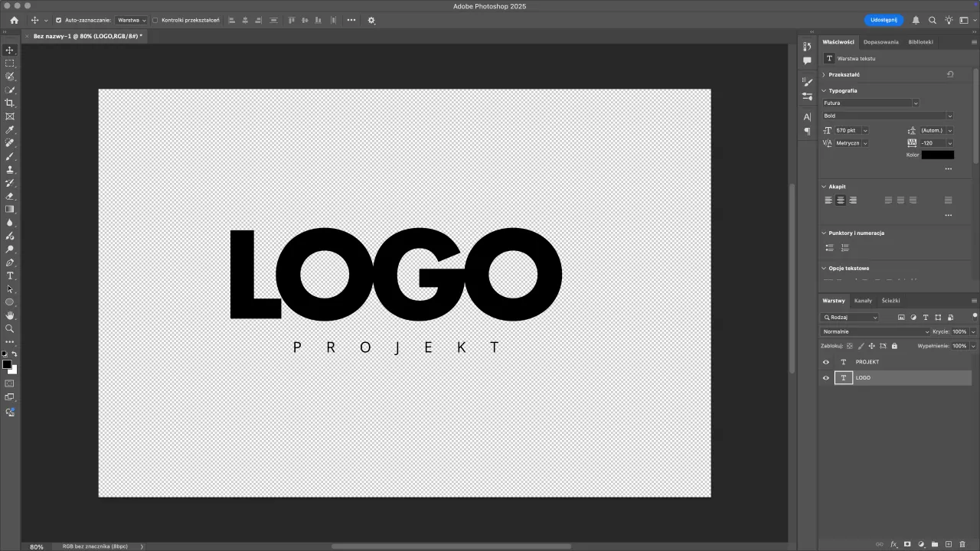The height and width of the screenshot is (551, 980).
Task: Select the Type tool
Action: 10,276
